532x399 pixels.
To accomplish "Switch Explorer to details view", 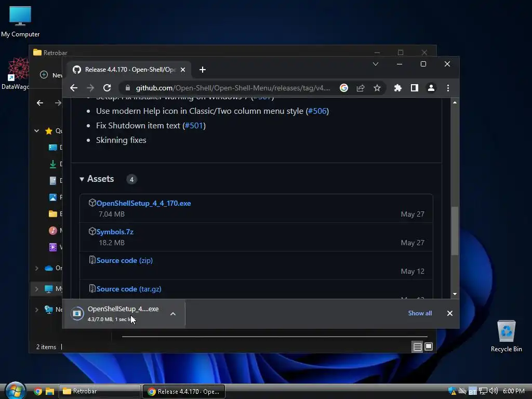I will click(x=417, y=347).
